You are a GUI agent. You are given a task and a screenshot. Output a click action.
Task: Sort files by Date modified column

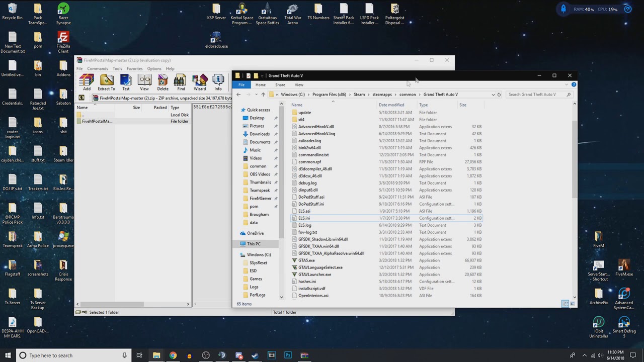click(397, 105)
